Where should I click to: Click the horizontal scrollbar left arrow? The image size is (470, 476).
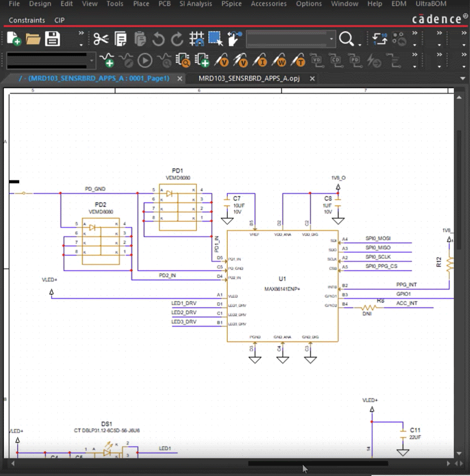[13, 464]
